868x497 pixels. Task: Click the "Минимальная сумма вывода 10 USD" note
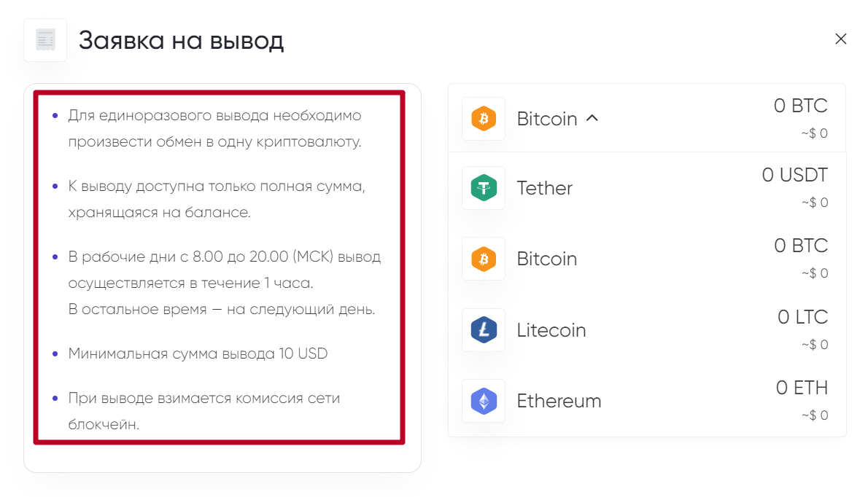click(x=198, y=354)
